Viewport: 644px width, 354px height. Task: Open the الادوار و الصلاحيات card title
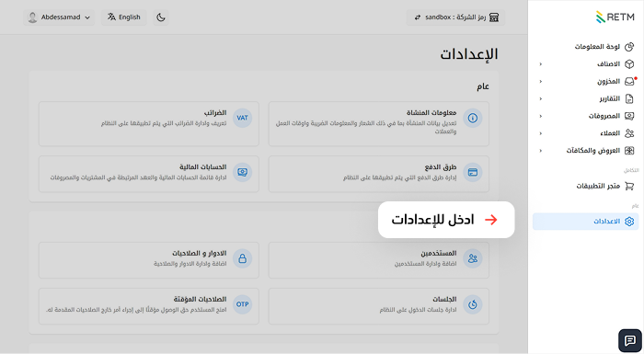[200, 254]
